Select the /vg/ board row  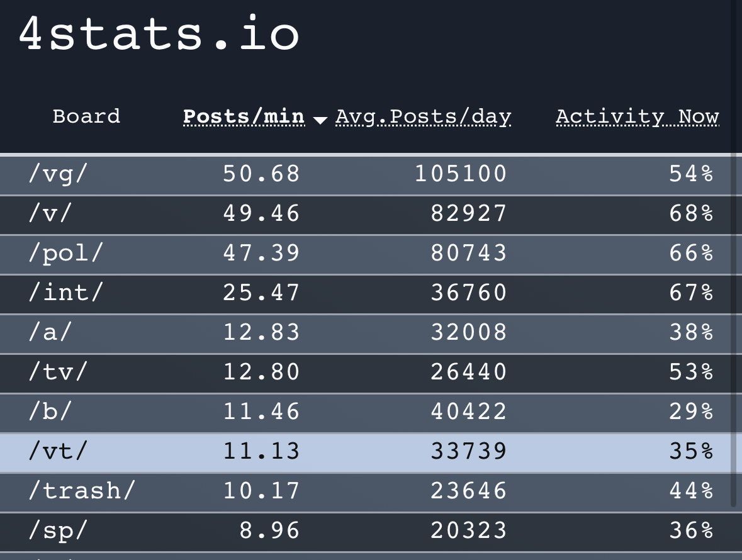365,174
